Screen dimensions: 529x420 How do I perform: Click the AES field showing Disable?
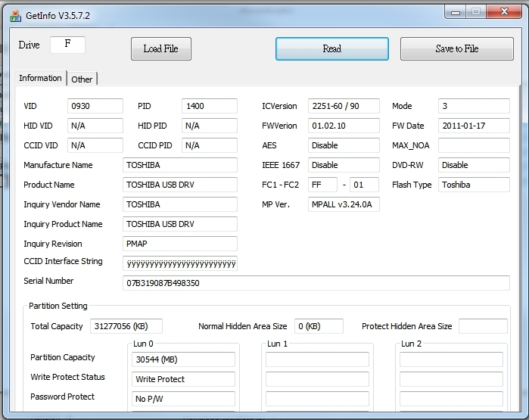click(344, 145)
